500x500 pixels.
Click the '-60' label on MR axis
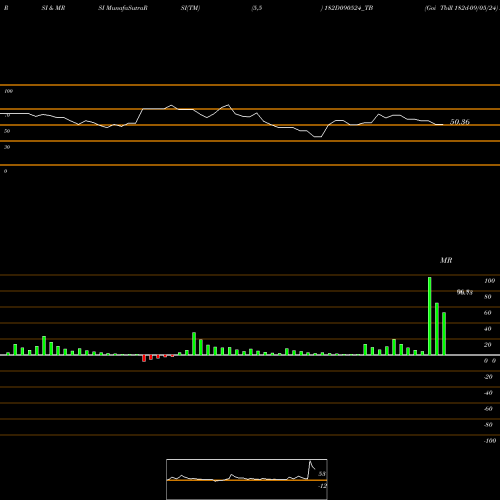[x=488, y=409]
